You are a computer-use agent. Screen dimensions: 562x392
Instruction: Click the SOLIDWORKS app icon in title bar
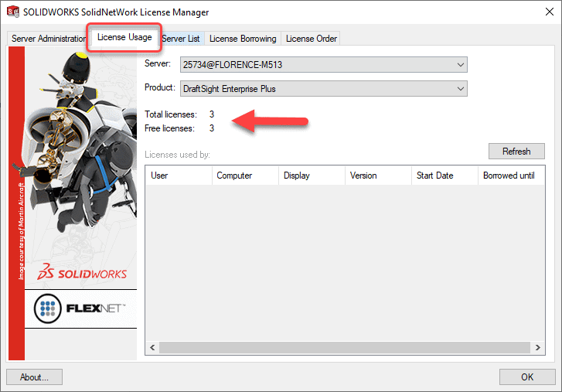point(12,12)
